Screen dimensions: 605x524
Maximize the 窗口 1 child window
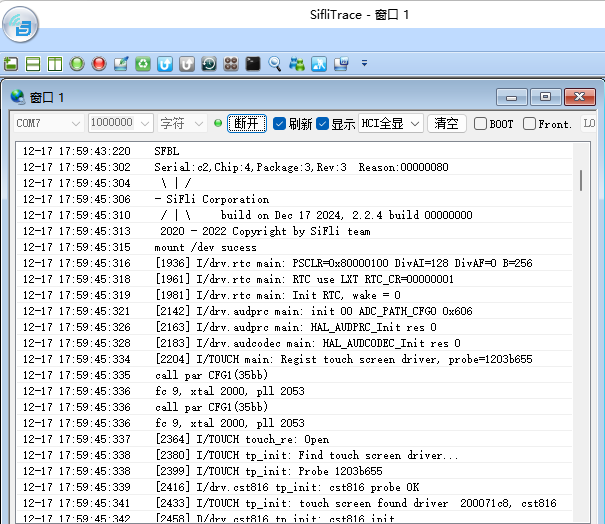[x=545, y=97]
